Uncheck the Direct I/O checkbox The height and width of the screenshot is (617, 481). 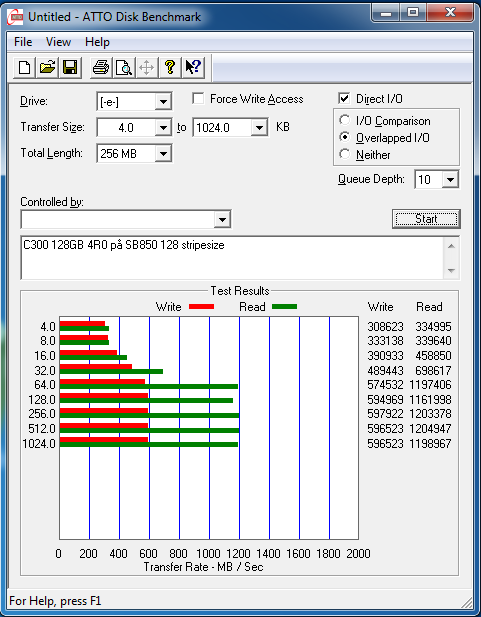click(x=344, y=98)
